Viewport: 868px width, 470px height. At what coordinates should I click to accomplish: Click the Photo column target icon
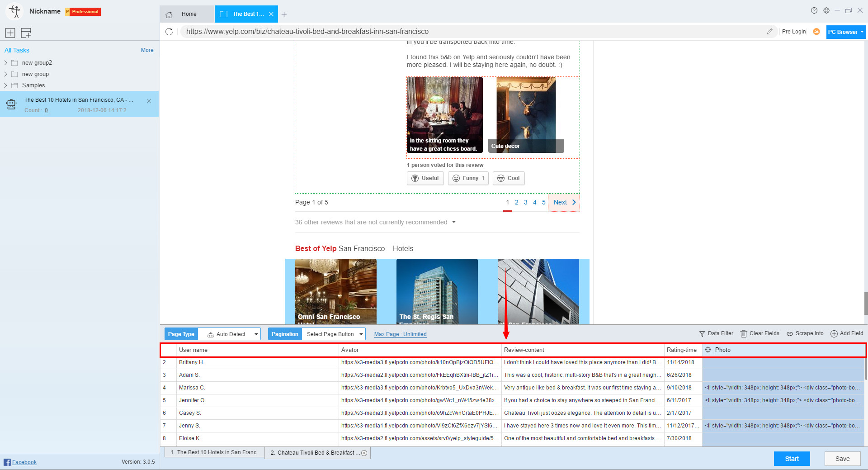(708, 350)
